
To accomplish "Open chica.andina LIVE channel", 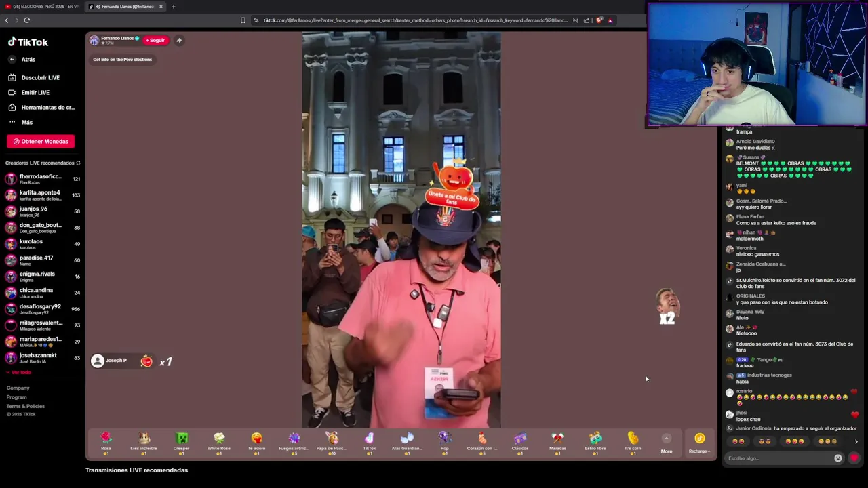I will (42, 293).
